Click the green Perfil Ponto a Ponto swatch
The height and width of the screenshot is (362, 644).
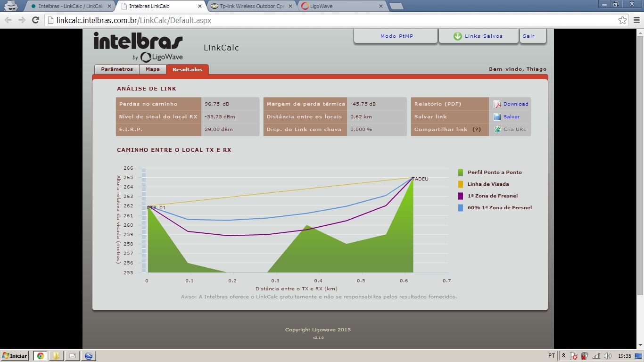point(461,173)
